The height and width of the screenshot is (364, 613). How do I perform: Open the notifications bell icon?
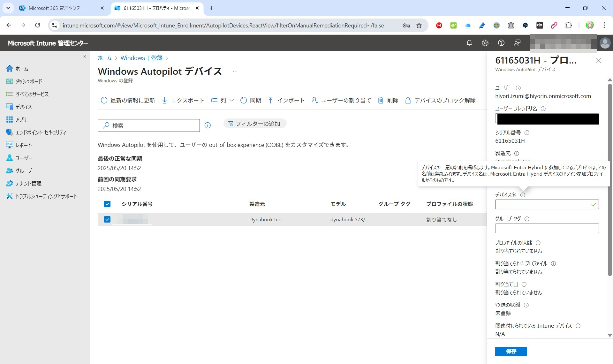pos(469,43)
